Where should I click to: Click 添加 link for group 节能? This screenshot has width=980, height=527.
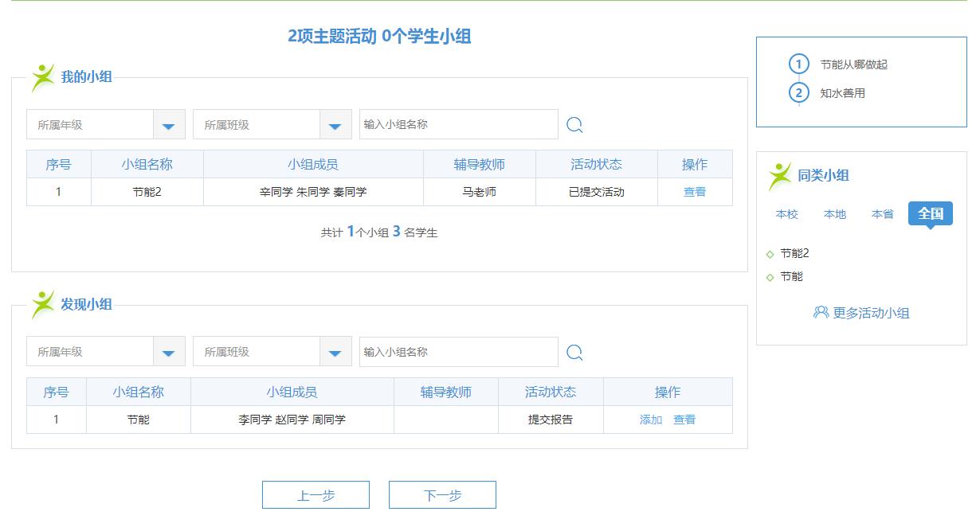coord(651,420)
